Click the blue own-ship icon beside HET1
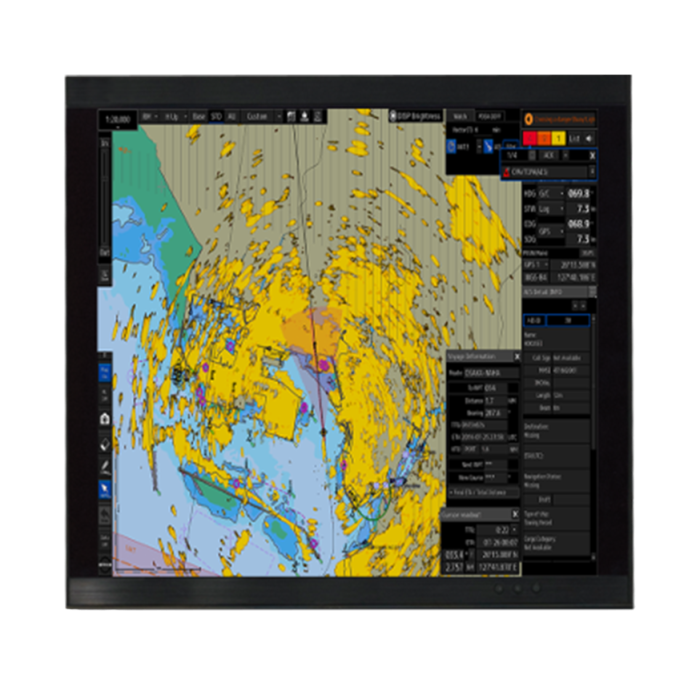This screenshot has width=700, height=700. coord(450,147)
